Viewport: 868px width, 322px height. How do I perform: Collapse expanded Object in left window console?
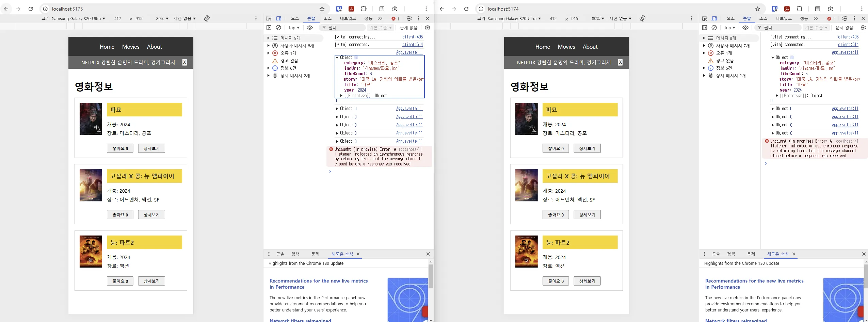(x=337, y=58)
